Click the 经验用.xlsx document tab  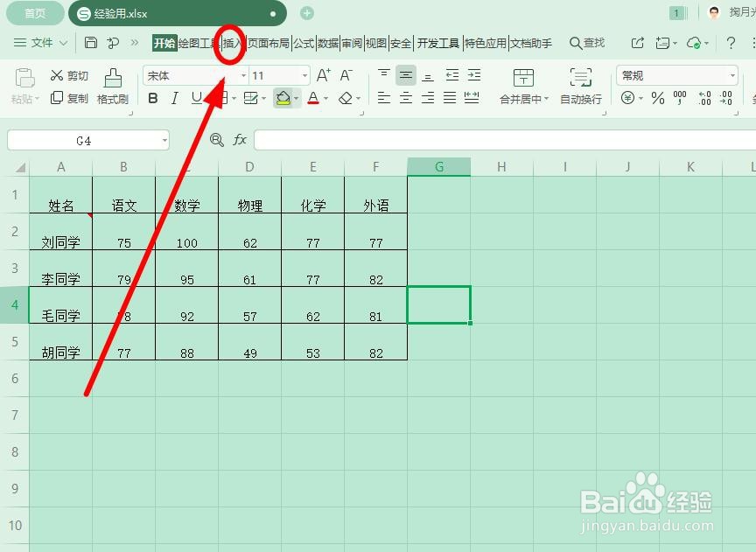click(x=178, y=13)
